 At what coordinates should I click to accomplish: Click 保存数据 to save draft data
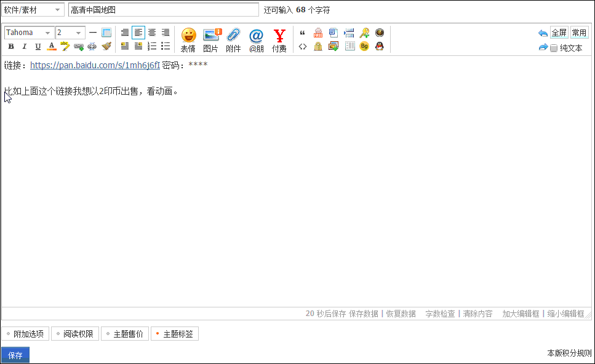pyautogui.click(x=364, y=314)
